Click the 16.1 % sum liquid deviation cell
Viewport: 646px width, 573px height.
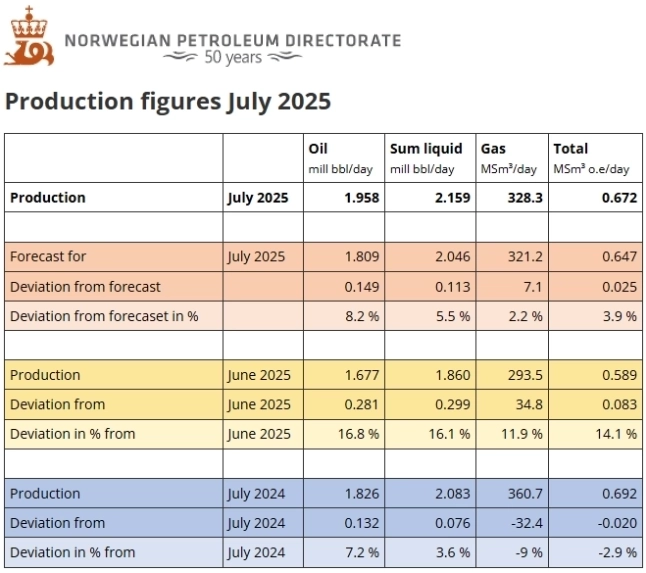(x=450, y=434)
